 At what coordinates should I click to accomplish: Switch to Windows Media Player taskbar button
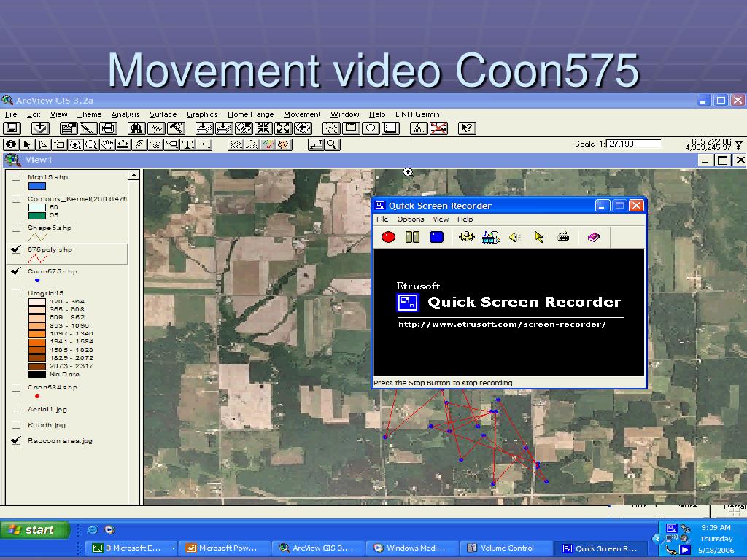(x=411, y=548)
